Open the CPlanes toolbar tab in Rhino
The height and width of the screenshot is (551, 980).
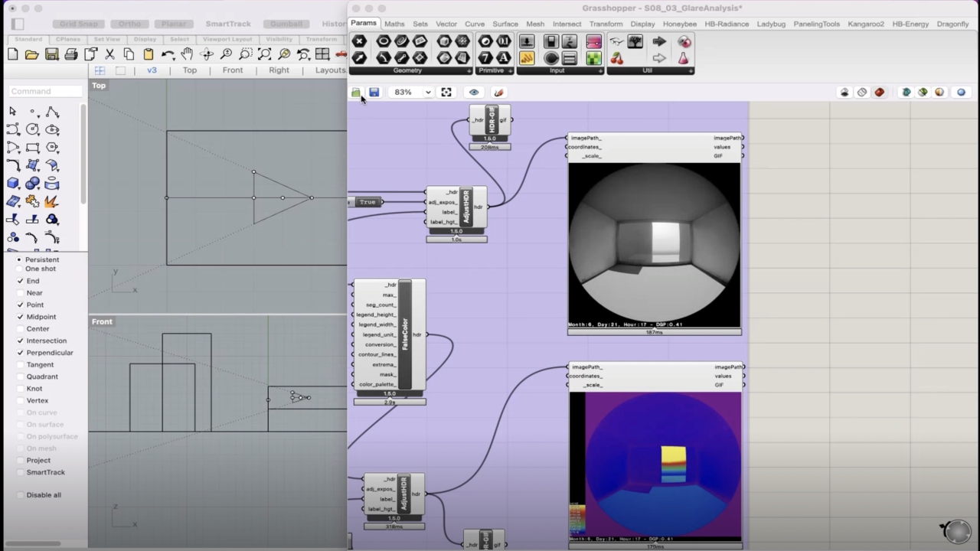[x=68, y=39]
